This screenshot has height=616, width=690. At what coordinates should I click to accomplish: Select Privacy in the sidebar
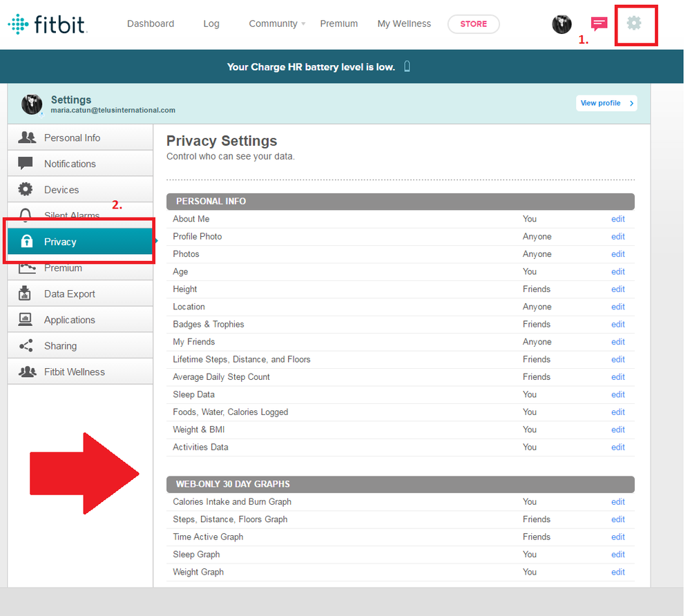80,241
